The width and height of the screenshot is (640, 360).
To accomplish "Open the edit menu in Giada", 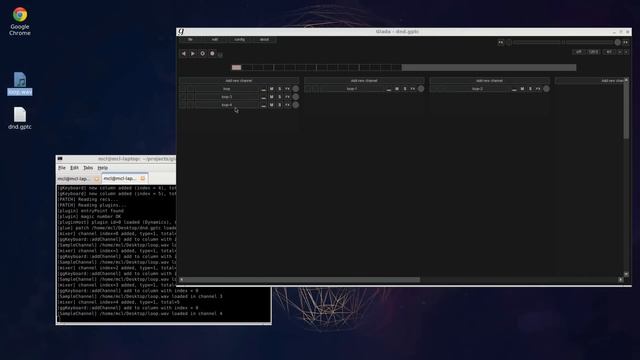I will [x=215, y=40].
